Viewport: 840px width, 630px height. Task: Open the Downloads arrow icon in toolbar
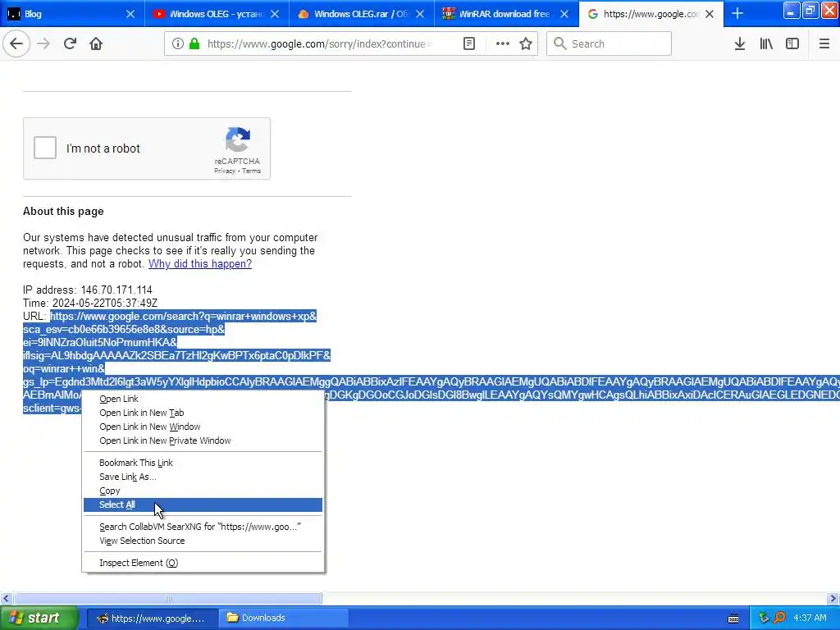(739, 43)
